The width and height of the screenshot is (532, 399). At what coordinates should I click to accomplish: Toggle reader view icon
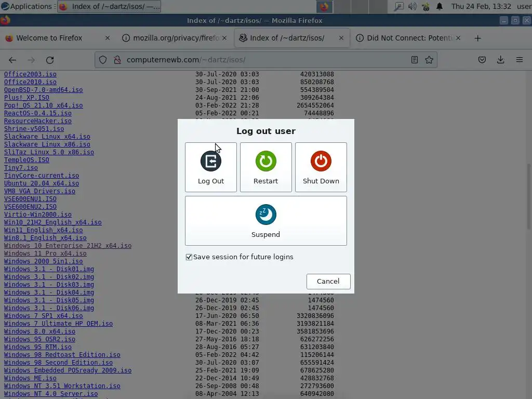point(414,60)
